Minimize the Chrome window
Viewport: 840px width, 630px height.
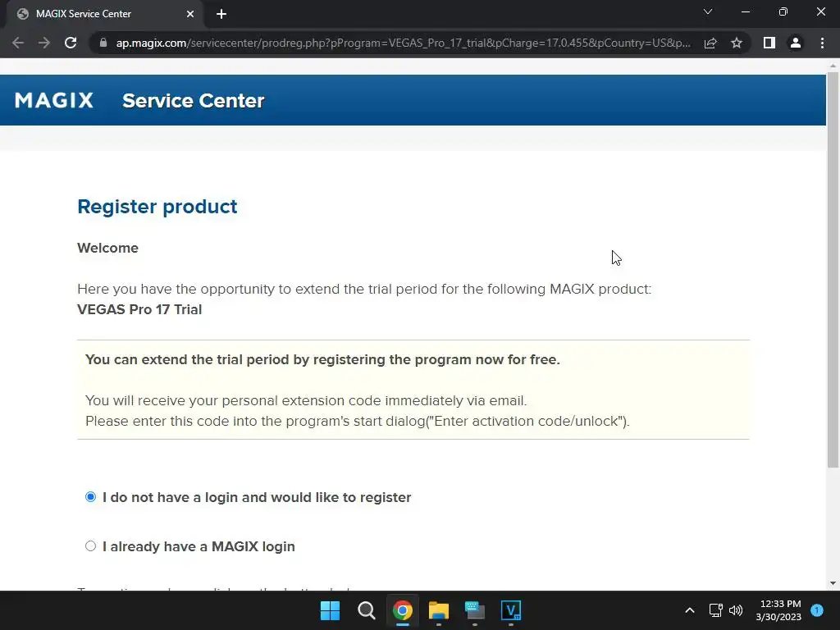point(746,11)
